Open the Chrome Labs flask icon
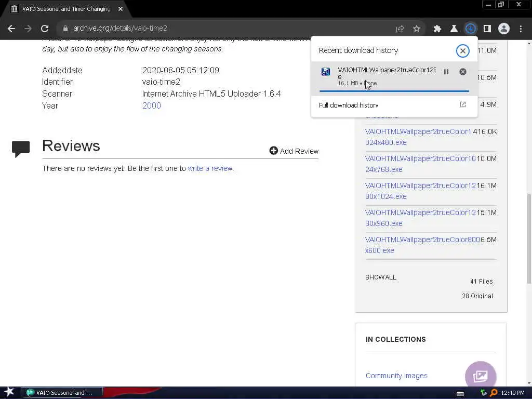Viewport: 532px width, 399px height. click(454, 29)
